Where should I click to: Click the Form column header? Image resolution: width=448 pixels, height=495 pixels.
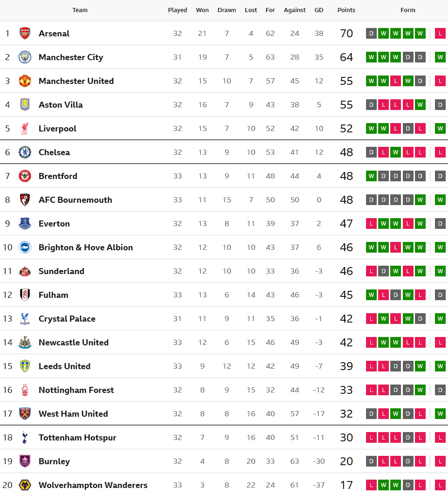point(407,10)
